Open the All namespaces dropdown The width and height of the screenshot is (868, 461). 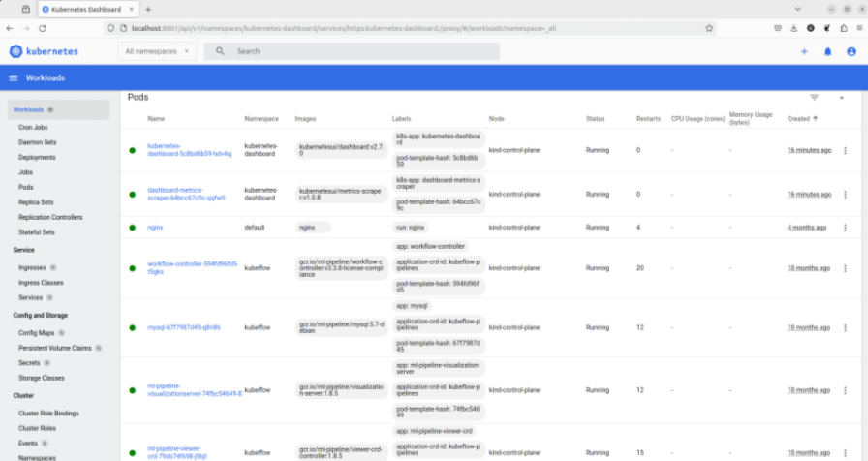(157, 51)
